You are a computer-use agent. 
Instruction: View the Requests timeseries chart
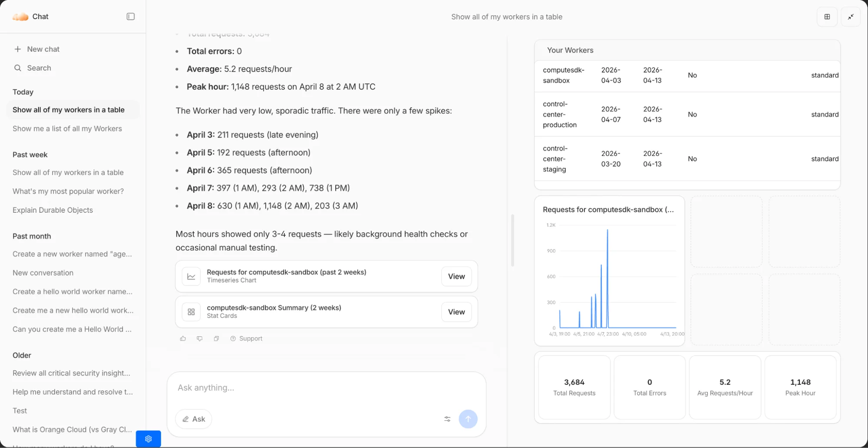(455, 276)
